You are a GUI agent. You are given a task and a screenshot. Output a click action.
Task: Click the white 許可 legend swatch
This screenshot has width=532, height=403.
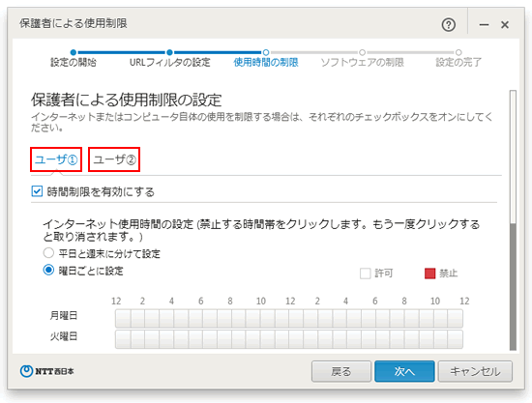pyautogui.click(x=366, y=273)
